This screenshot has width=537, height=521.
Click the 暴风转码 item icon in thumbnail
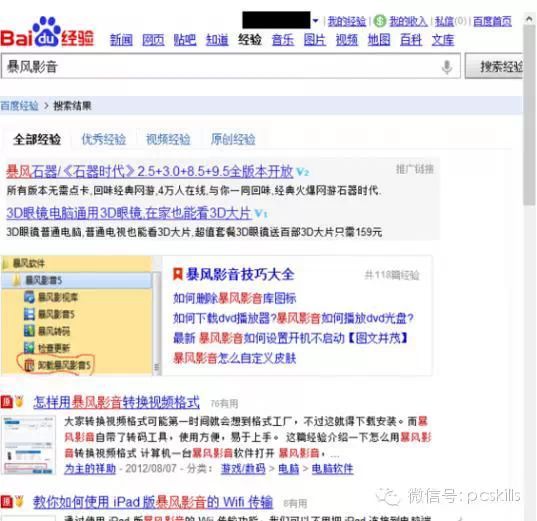click(x=29, y=331)
